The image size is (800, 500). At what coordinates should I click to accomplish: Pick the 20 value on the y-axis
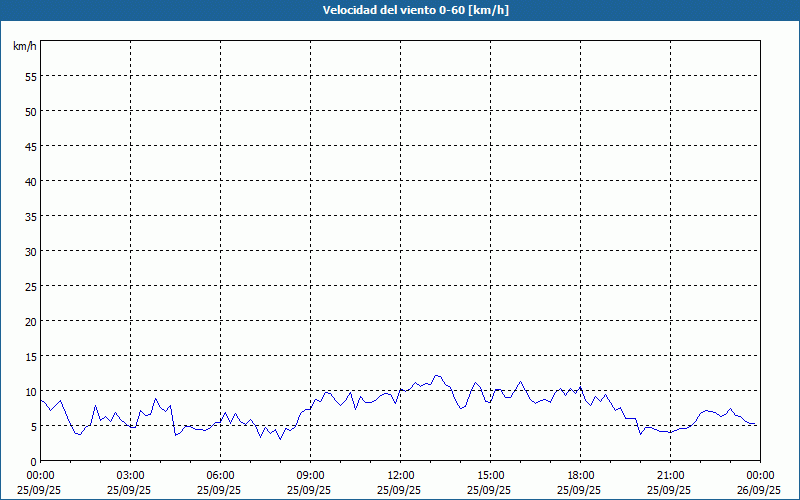pos(30,321)
